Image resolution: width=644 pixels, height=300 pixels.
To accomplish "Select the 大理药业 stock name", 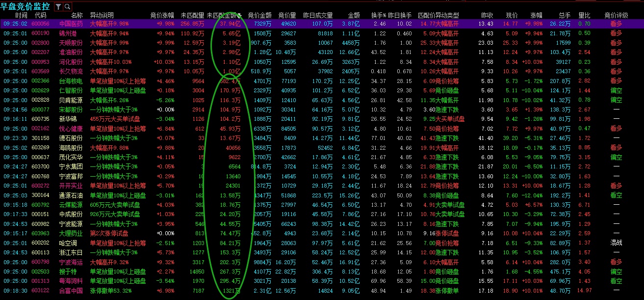I will pyautogui.click(x=71, y=233).
